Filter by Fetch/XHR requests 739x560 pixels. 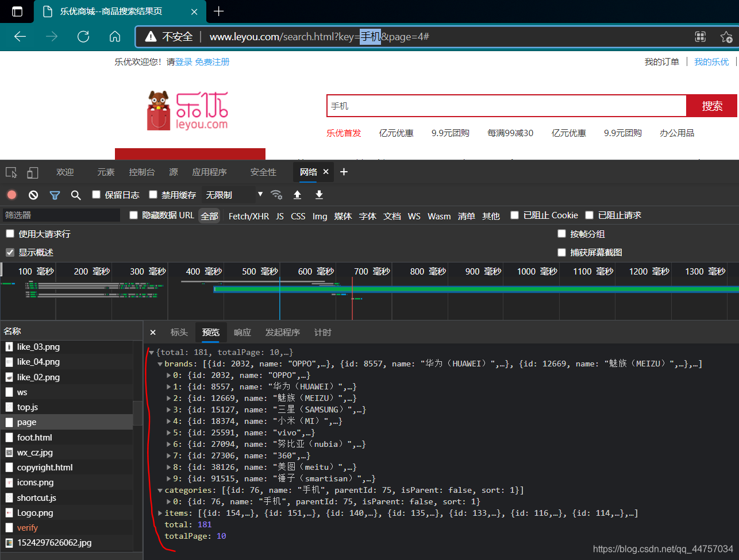pyautogui.click(x=249, y=216)
